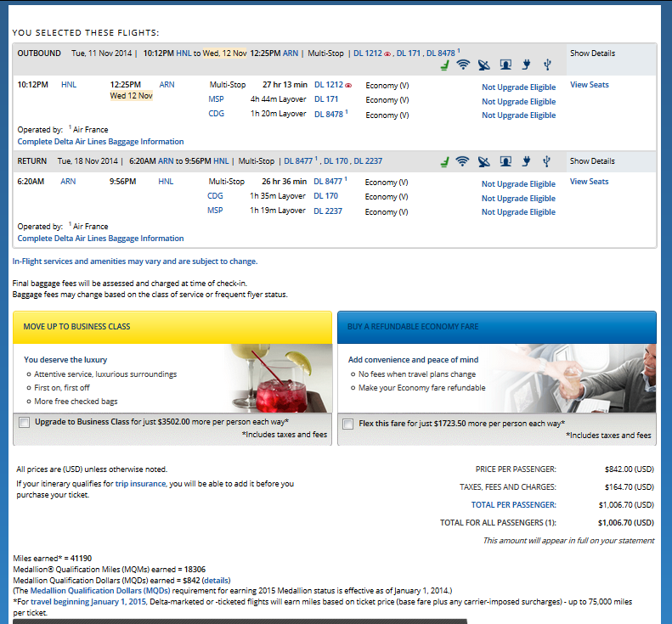672x624 pixels.
Task: Open outbound Complete Delta Baggage Information link
Action: pyautogui.click(x=100, y=142)
